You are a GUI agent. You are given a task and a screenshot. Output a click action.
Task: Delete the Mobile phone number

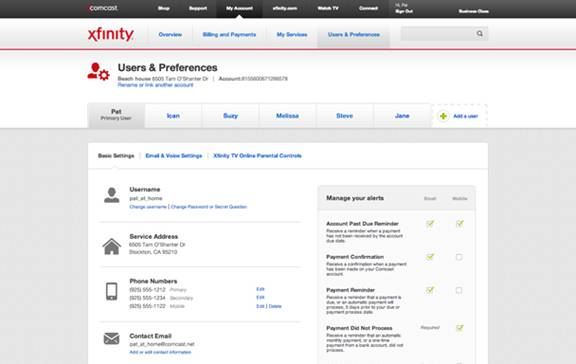coord(275,306)
